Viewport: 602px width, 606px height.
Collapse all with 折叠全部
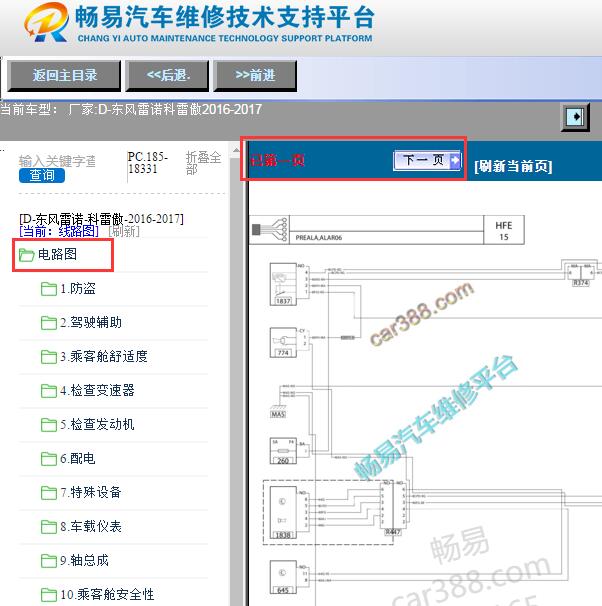click(x=203, y=163)
